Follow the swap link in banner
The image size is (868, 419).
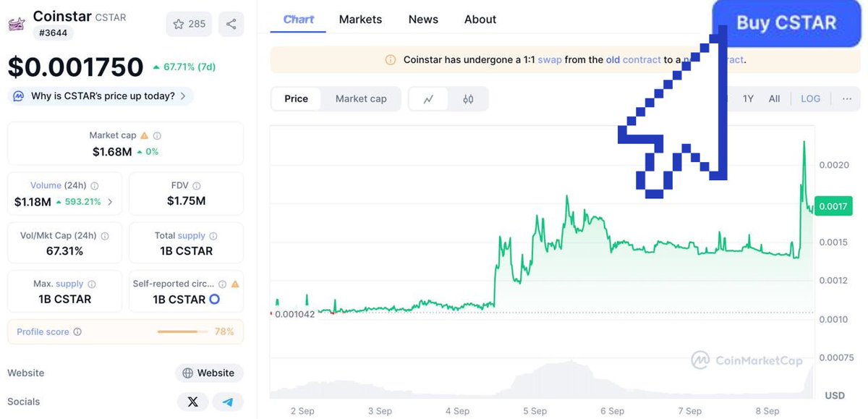(x=550, y=60)
